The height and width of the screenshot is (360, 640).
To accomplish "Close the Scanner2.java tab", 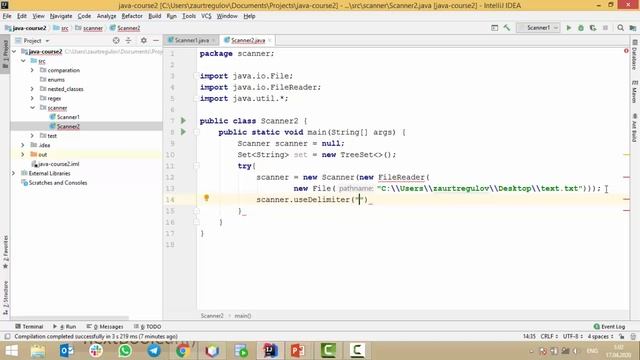I will 269,40.
